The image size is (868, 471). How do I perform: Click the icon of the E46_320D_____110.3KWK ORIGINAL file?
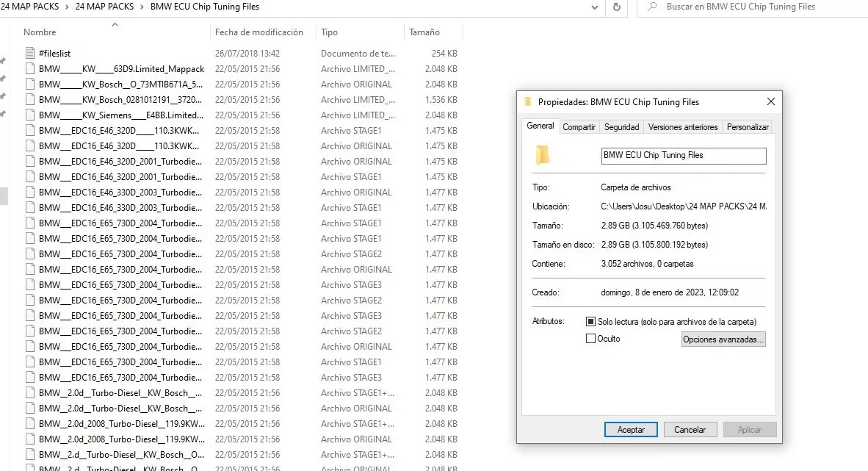pyautogui.click(x=30, y=146)
